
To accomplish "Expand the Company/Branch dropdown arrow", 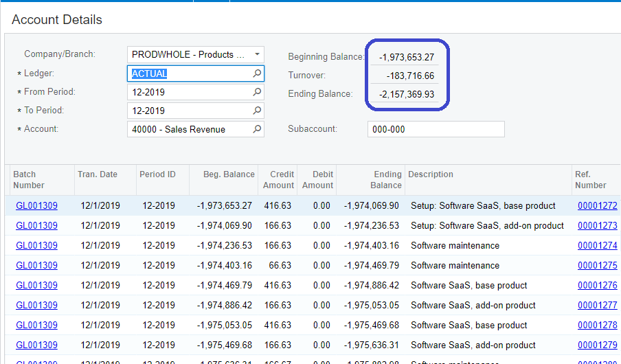I will (257, 54).
